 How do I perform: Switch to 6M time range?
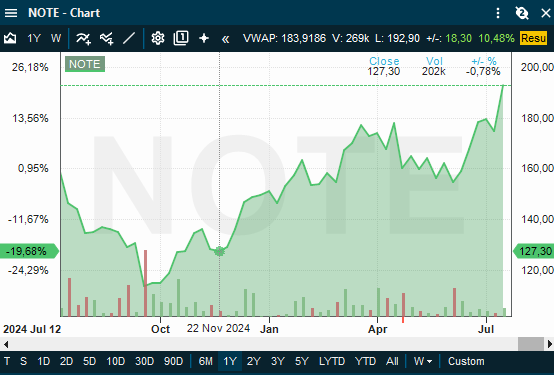point(206,361)
